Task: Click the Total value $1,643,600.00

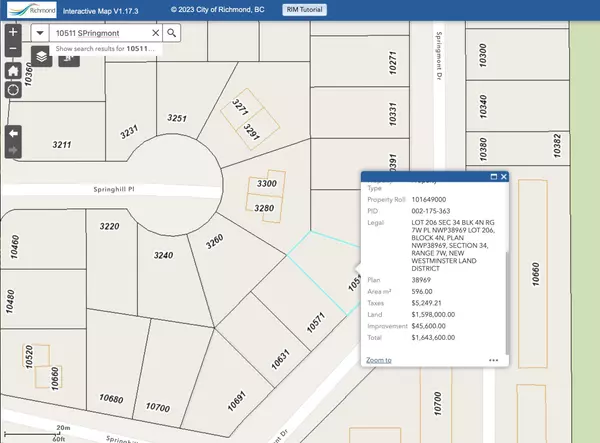Action: click(433, 338)
